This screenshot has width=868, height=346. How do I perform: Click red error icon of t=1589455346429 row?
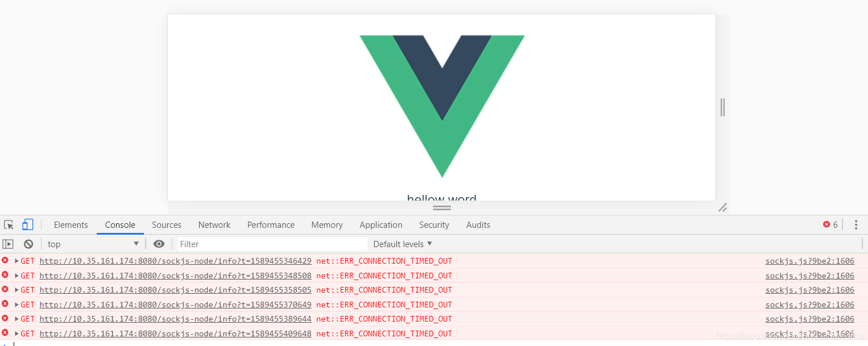click(5, 260)
